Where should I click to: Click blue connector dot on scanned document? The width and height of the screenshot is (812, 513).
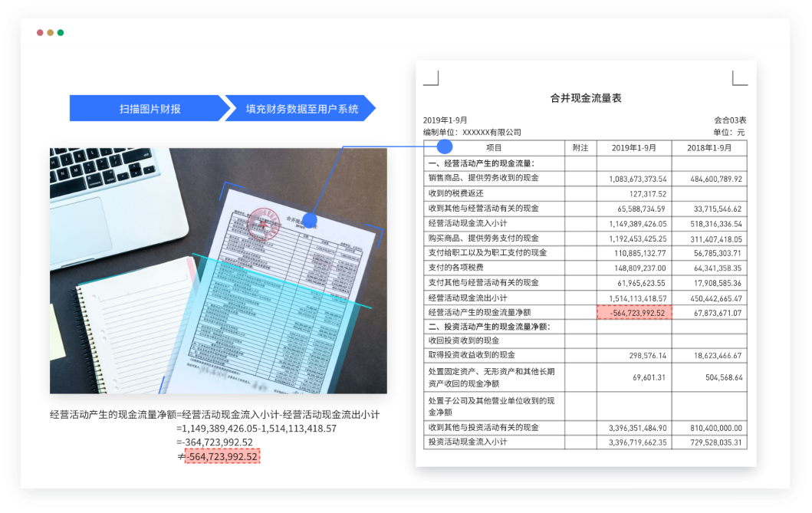310,220
